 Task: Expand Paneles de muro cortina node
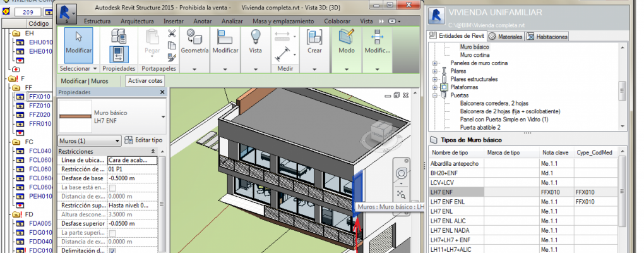pos(434,63)
